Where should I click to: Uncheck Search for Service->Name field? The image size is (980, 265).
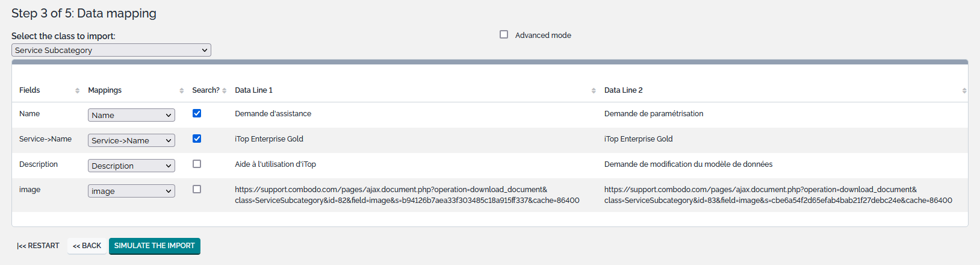197,139
